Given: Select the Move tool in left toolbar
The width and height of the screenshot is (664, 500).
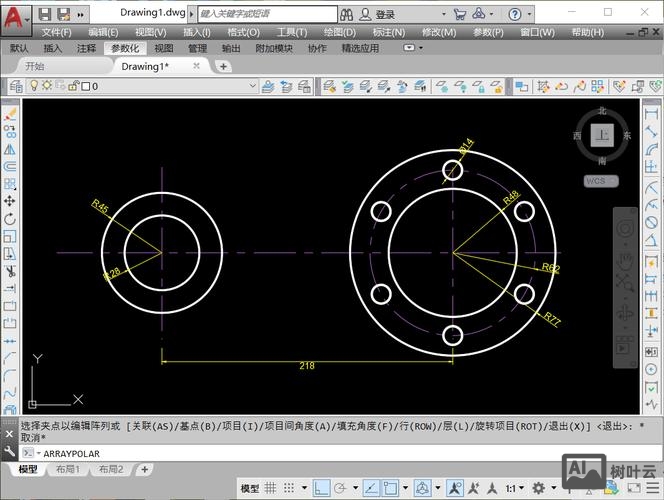Looking at the screenshot, I should pos(10,201).
